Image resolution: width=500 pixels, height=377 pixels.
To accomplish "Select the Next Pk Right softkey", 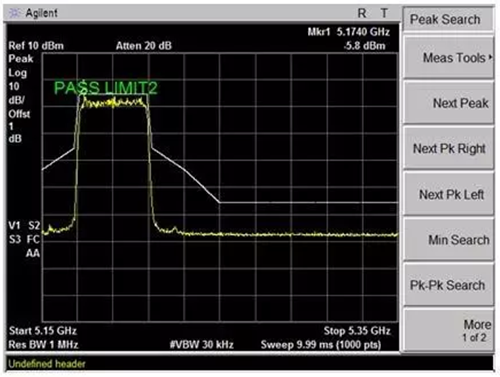I will coord(448,149).
